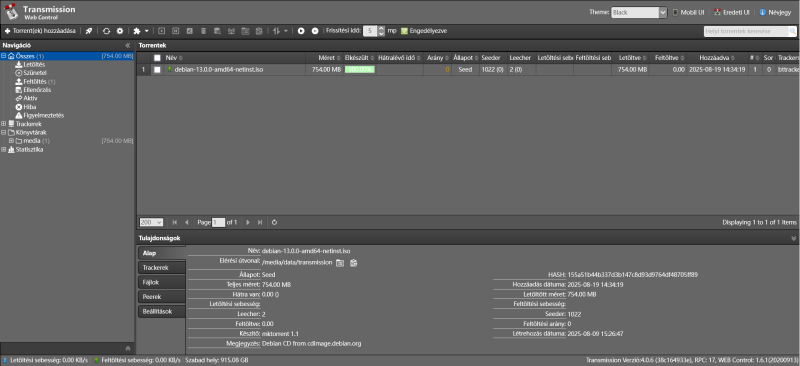Viewport: 800px width, 366px height.
Task: Switch to the Trackerek properties tab
Action: pos(162,268)
